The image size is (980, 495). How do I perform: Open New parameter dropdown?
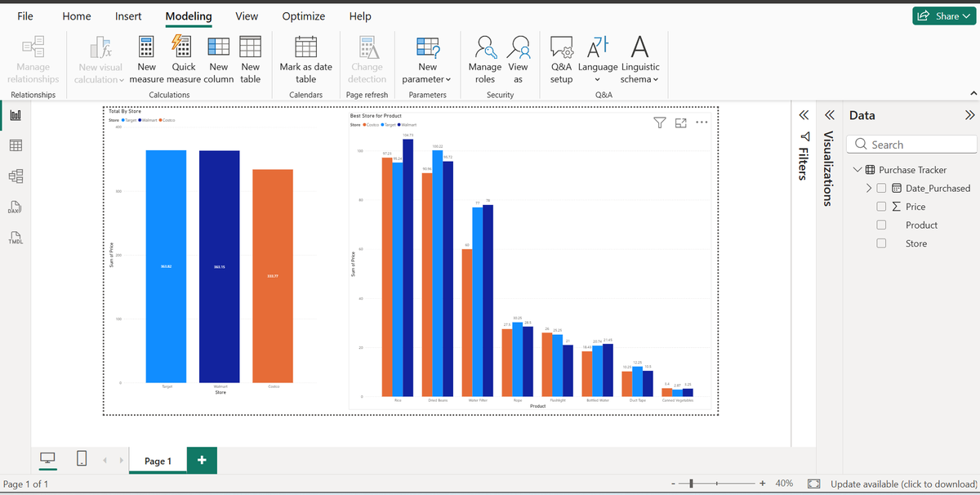pos(427,59)
